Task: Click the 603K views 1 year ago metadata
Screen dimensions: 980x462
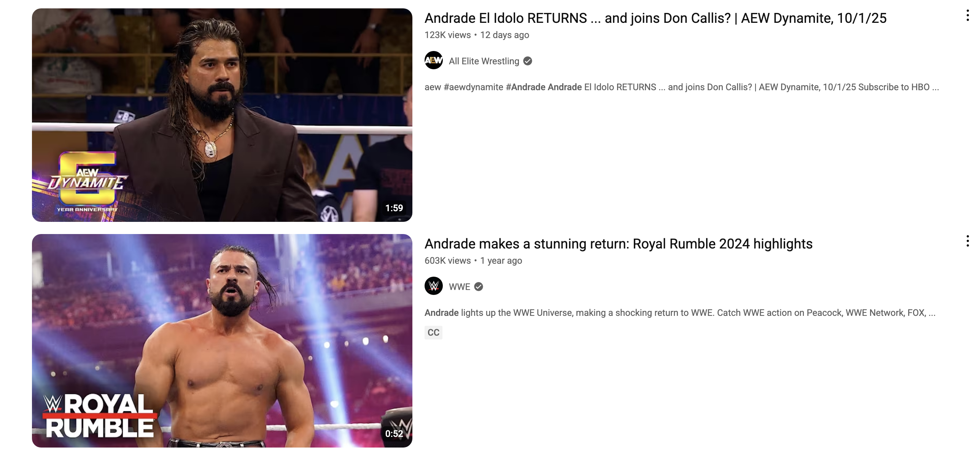Action: coord(473,261)
